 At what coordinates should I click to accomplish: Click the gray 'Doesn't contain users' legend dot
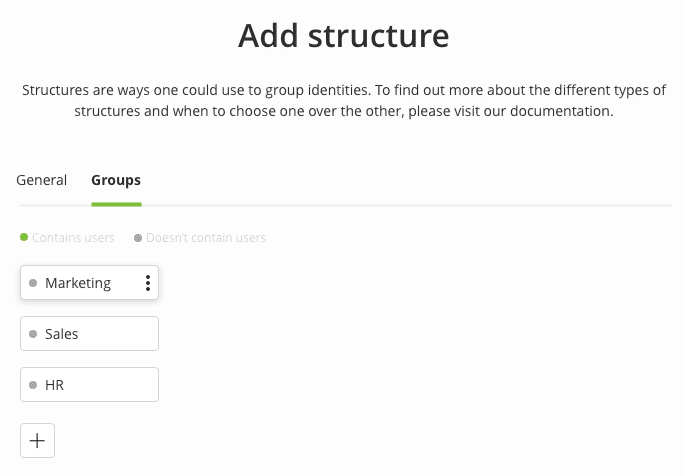[138, 238]
